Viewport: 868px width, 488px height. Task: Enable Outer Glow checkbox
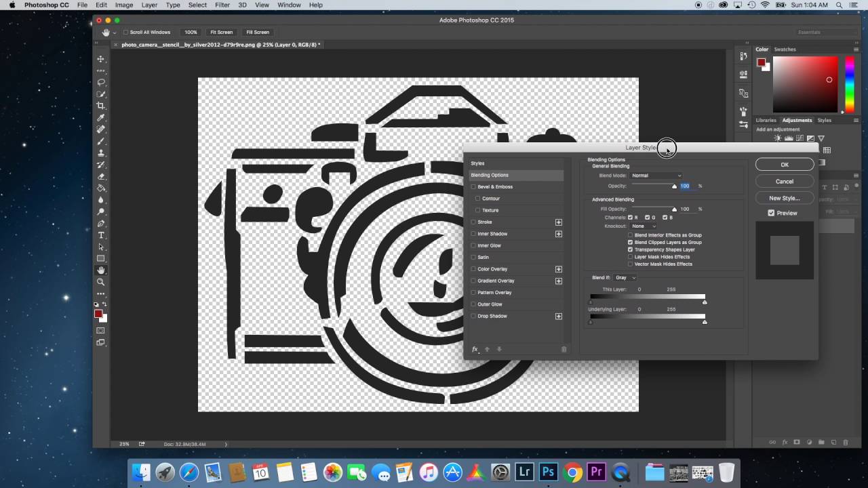tap(473, 304)
